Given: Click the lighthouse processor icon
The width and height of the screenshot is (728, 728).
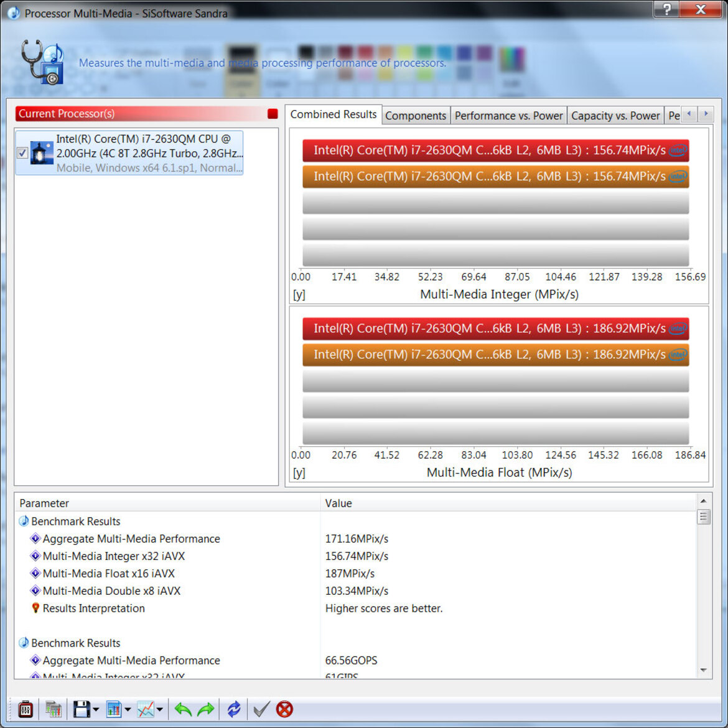Looking at the screenshot, I should click(42, 152).
